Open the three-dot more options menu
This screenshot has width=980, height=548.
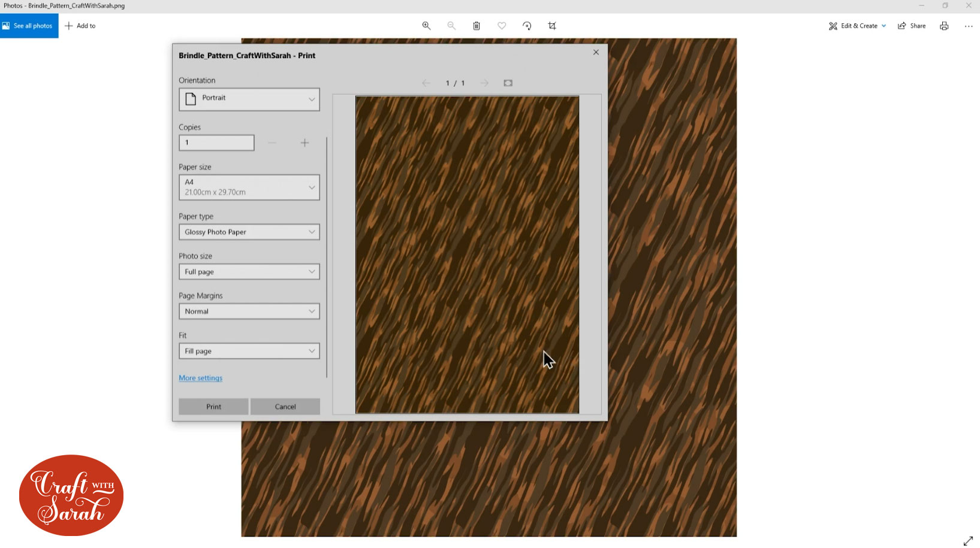[x=969, y=26]
